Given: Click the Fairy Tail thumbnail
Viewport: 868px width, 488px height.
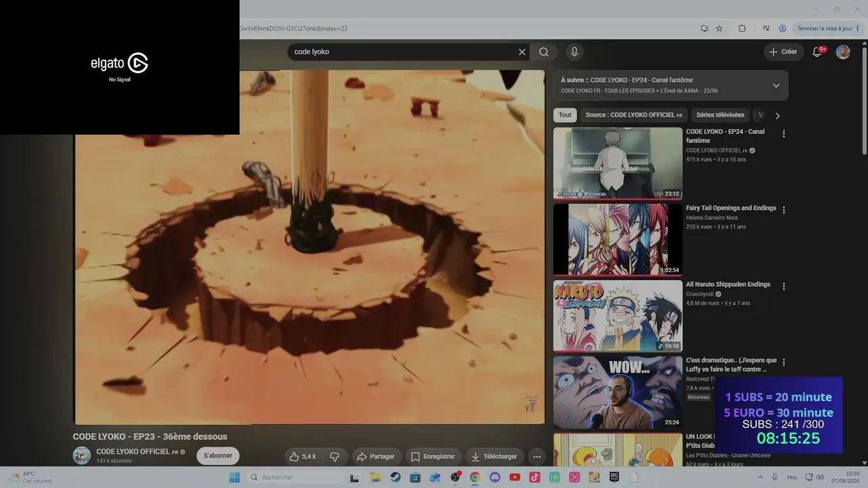Looking at the screenshot, I should (618, 239).
